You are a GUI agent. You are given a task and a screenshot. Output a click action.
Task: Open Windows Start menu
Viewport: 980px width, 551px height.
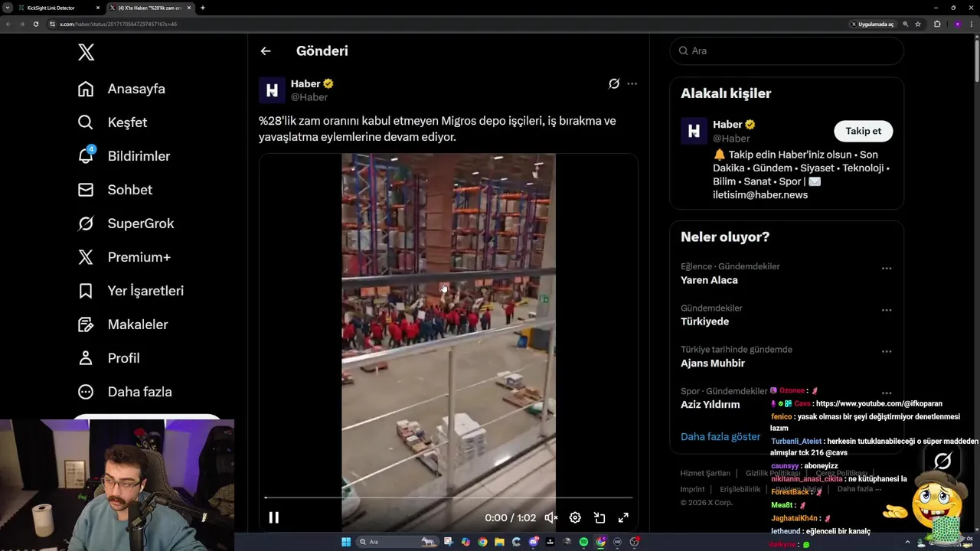[x=346, y=542]
